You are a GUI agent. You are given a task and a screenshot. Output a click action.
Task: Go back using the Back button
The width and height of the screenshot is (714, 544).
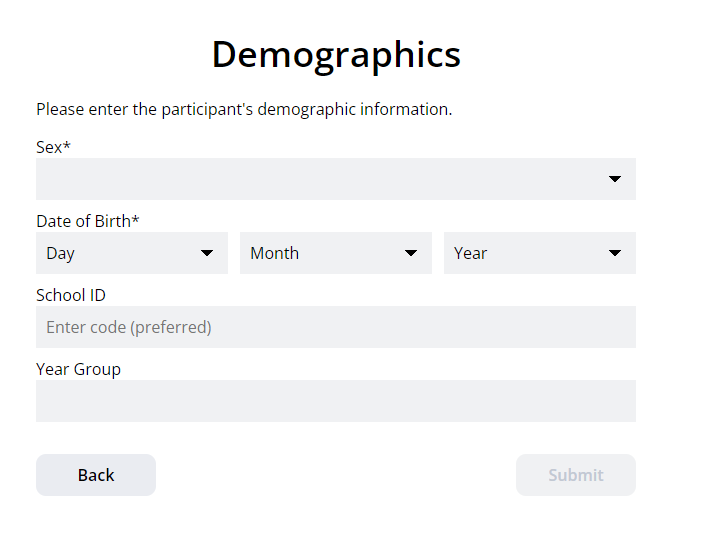pos(96,475)
